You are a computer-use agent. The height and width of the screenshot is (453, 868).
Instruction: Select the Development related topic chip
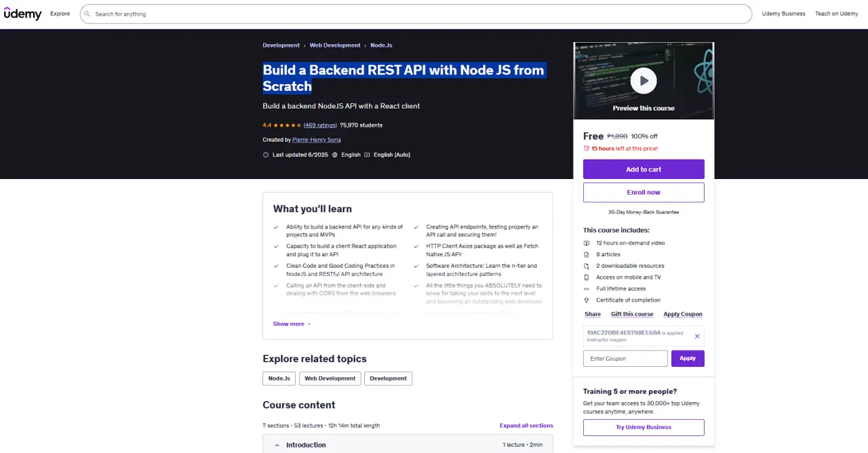388,378
